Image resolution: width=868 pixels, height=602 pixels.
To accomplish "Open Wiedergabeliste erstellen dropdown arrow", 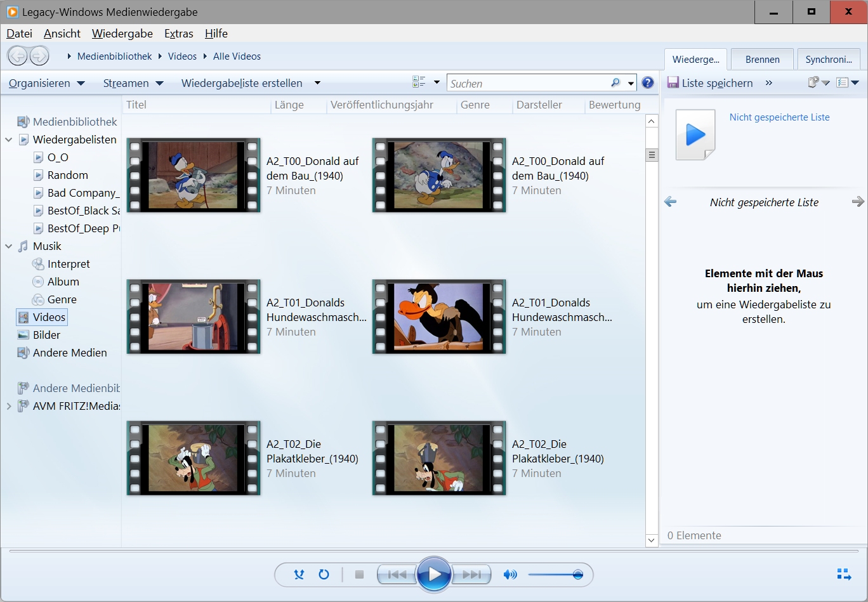I will click(x=317, y=83).
